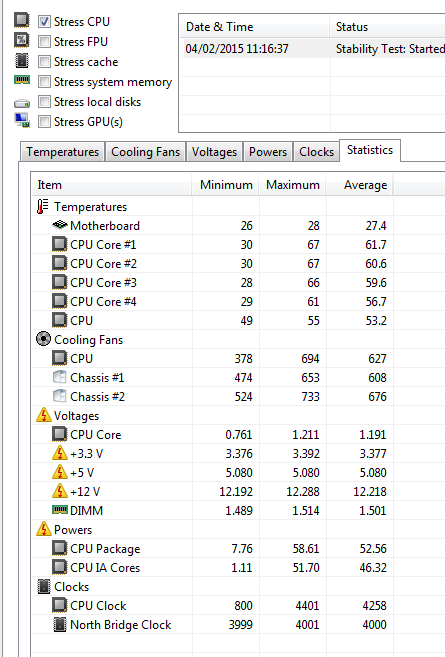Select the Statistics tab
The width and height of the screenshot is (445, 657).
click(x=370, y=150)
